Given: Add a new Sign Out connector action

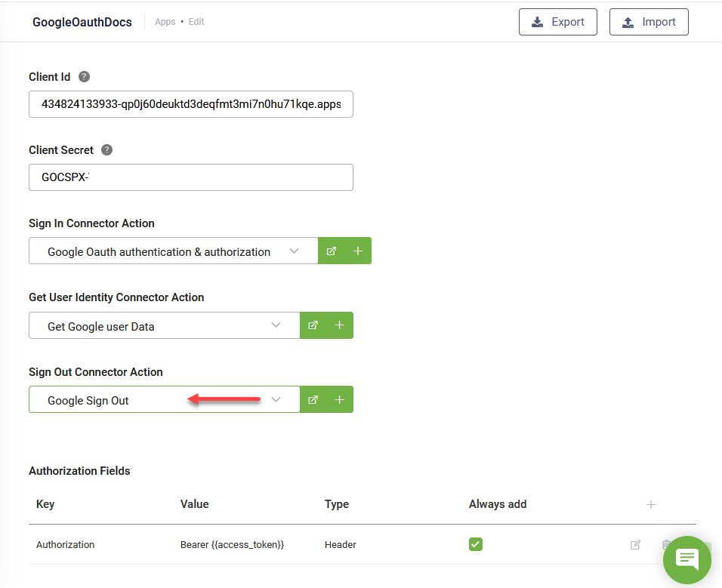Looking at the screenshot, I should coord(338,399).
